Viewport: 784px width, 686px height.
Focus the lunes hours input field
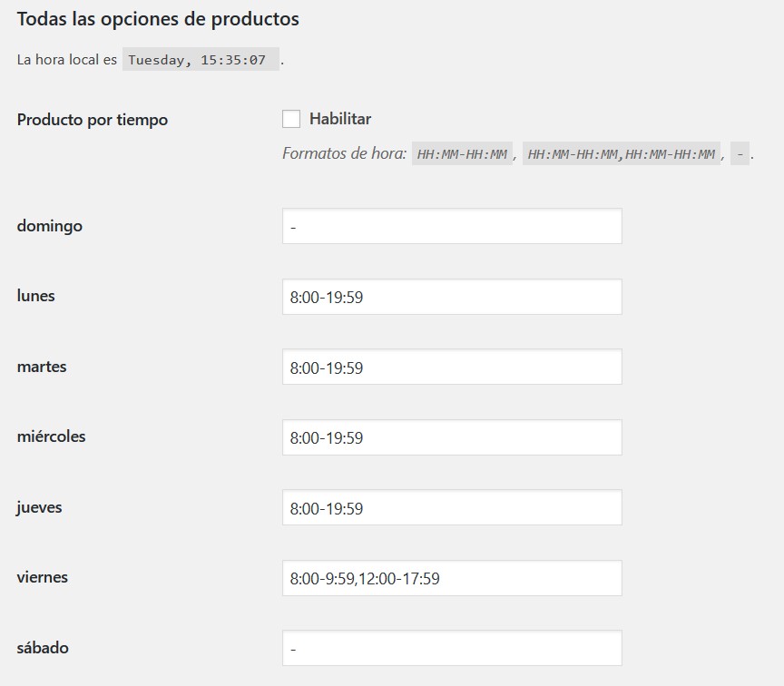coord(452,297)
